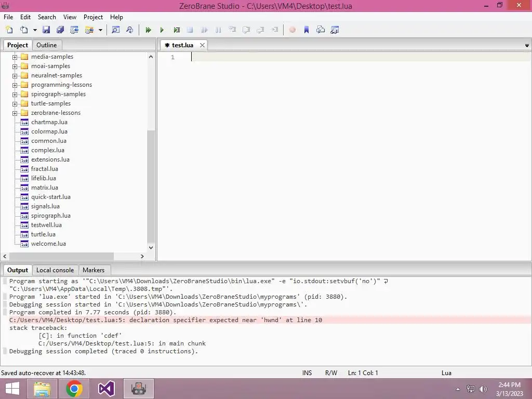Open the watch window toolbar icon
Image resolution: width=532 pixels, height=399 pixels.
(x=335, y=30)
